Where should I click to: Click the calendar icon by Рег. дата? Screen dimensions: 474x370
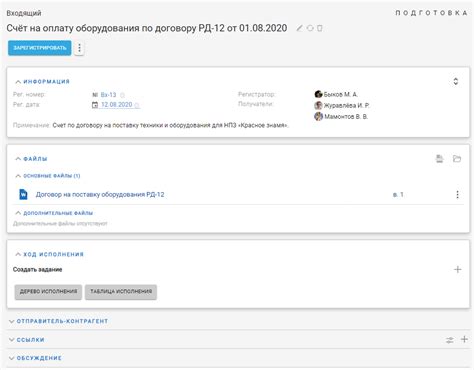[95, 105]
